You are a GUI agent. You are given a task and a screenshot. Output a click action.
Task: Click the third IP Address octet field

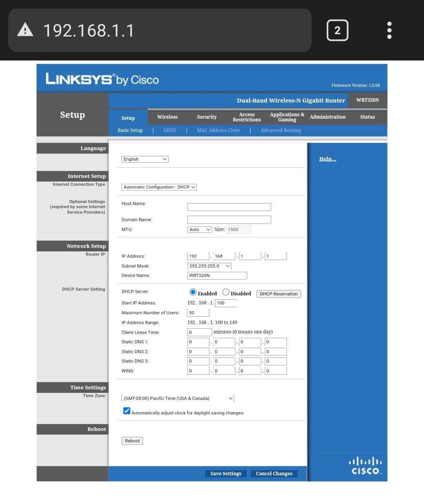(250, 256)
